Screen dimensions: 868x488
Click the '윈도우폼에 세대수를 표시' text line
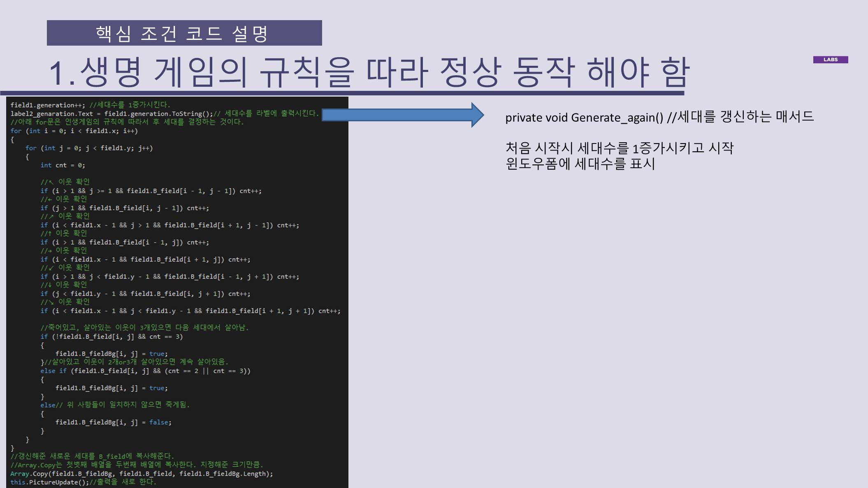tap(580, 164)
